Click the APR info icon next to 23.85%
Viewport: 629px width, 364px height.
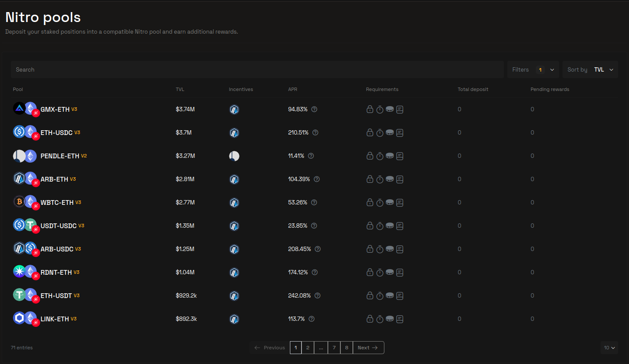coord(314,226)
